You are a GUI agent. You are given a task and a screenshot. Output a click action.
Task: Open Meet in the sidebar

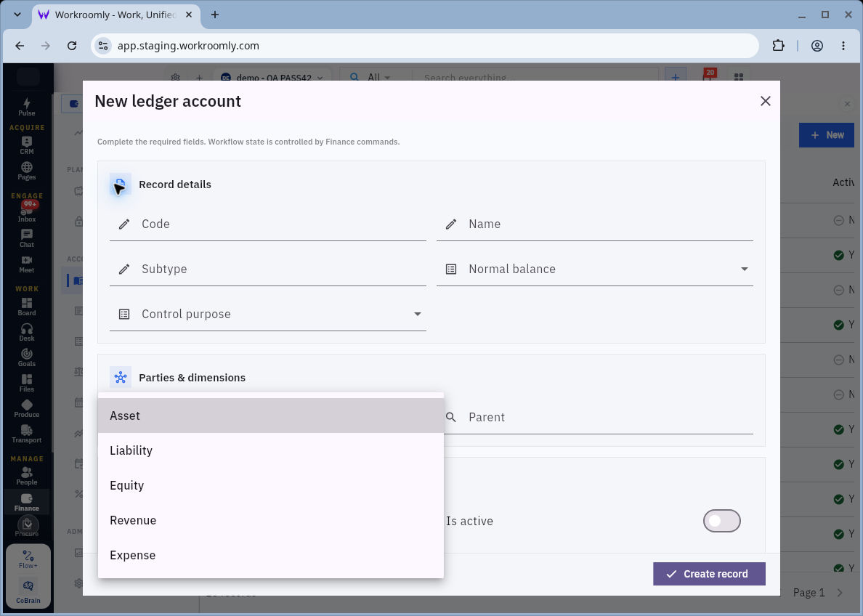tap(26, 264)
